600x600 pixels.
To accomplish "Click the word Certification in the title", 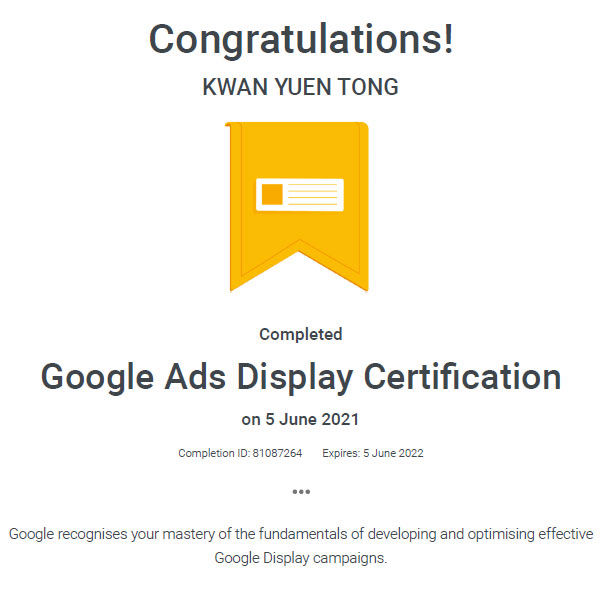I will pyautogui.click(x=461, y=377).
